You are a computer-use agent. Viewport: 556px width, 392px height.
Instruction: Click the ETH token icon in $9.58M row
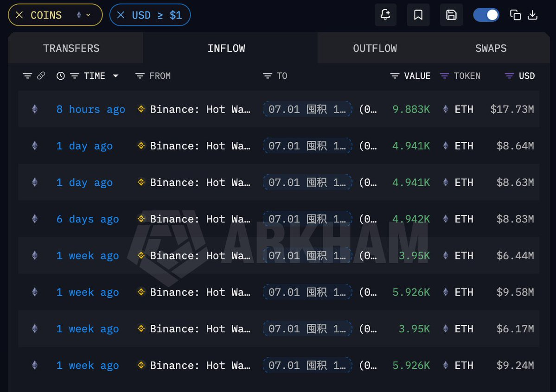pos(446,292)
